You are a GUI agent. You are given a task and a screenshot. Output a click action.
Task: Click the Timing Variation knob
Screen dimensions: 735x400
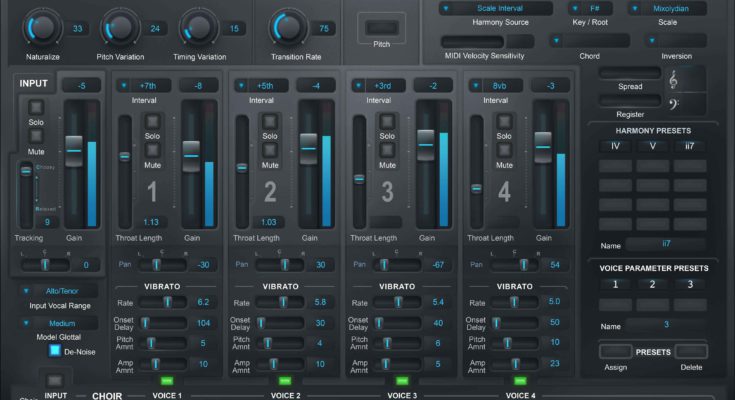(197, 26)
